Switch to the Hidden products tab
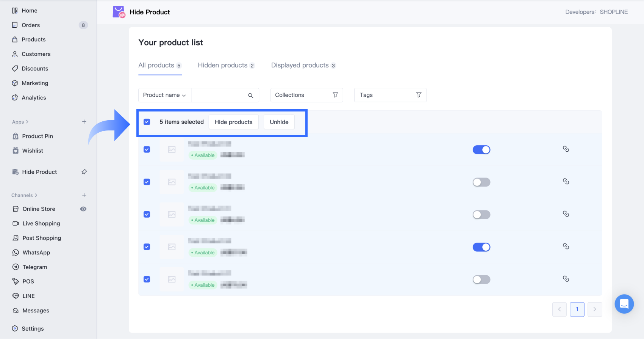644x339 pixels. 226,65
